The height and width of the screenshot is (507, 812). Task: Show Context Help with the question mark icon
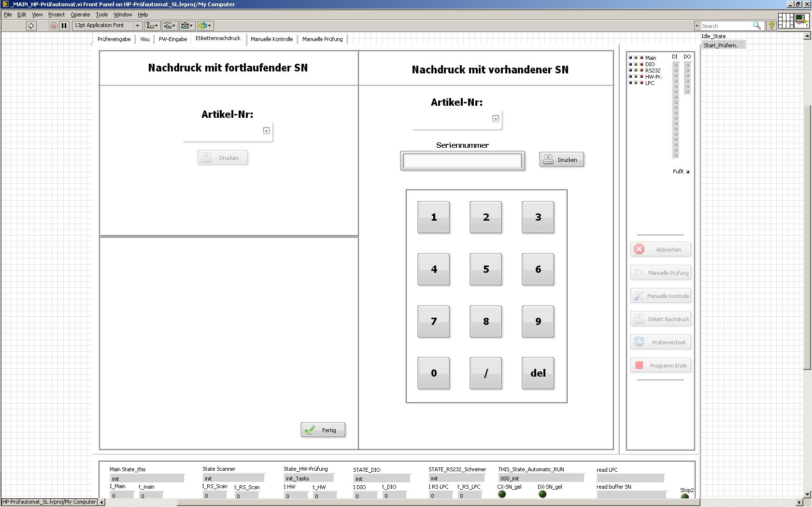(x=771, y=26)
